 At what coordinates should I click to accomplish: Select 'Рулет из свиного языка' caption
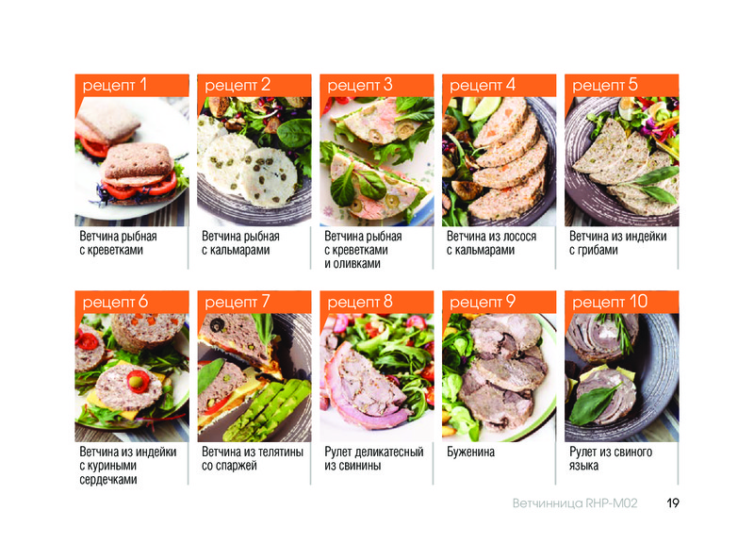pos(611,458)
